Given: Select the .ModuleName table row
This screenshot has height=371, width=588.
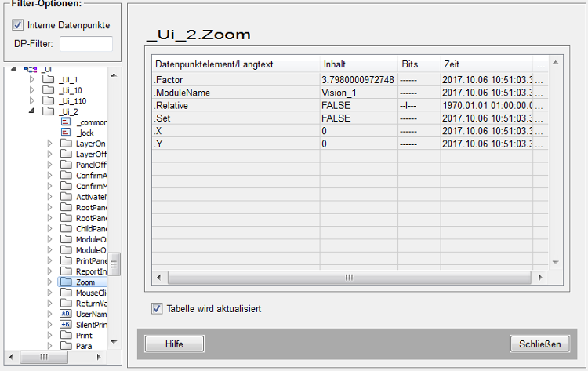Looking at the screenshot, I should click(350, 93).
